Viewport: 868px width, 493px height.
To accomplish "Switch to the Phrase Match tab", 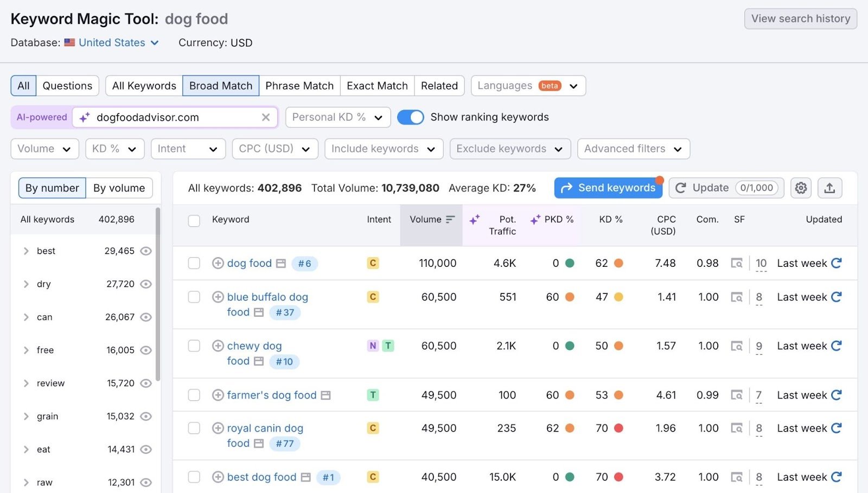I will pyautogui.click(x=299, y=85).
